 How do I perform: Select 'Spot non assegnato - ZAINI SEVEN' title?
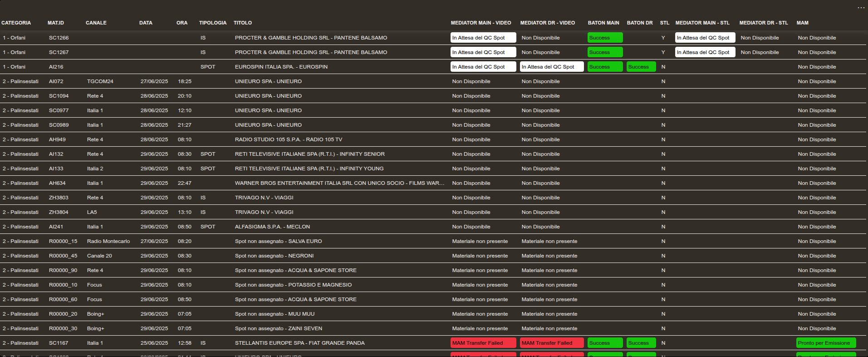coord(279,328)
